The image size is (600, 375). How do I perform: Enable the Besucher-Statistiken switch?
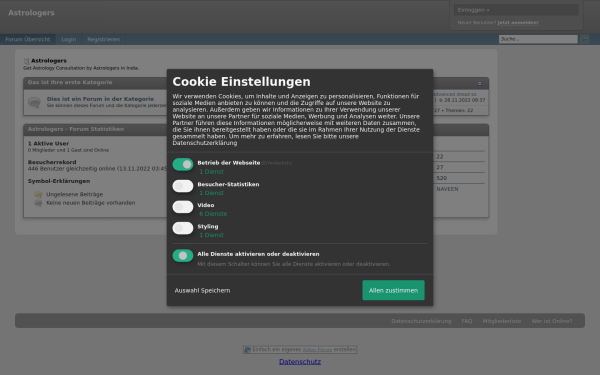pyautogui.click(x=183, y=186)
